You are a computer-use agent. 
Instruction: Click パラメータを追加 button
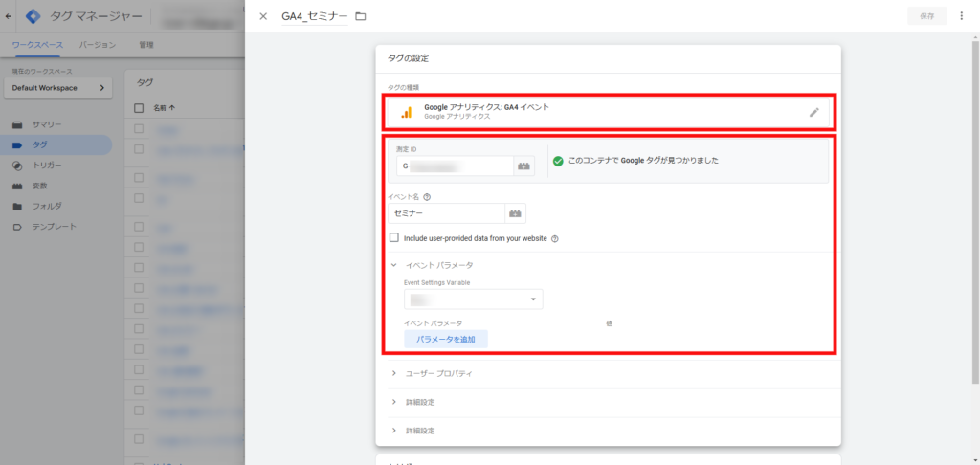446,340
